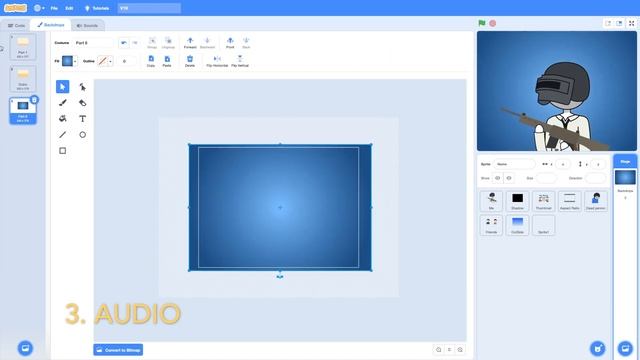This screenshot has height=360, width=640.
Task: Select the second backdrop thumbnail
Action: pyautogui.click(x=23, y=79)
